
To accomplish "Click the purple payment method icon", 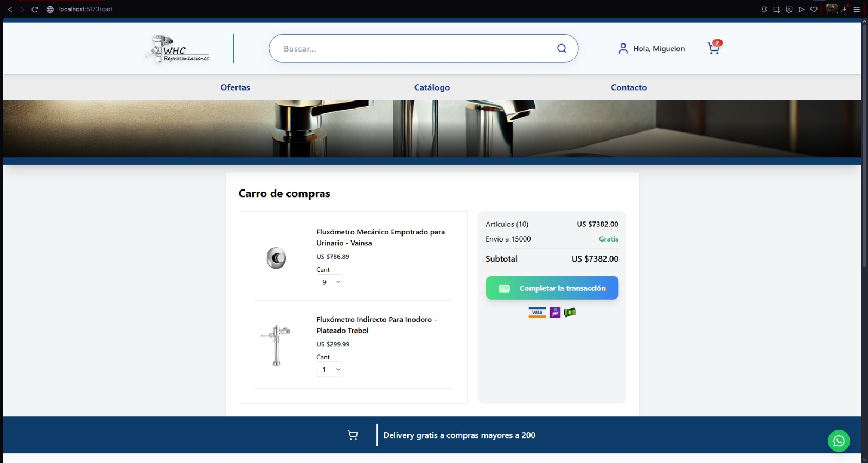I will click(x=554, y=312).
